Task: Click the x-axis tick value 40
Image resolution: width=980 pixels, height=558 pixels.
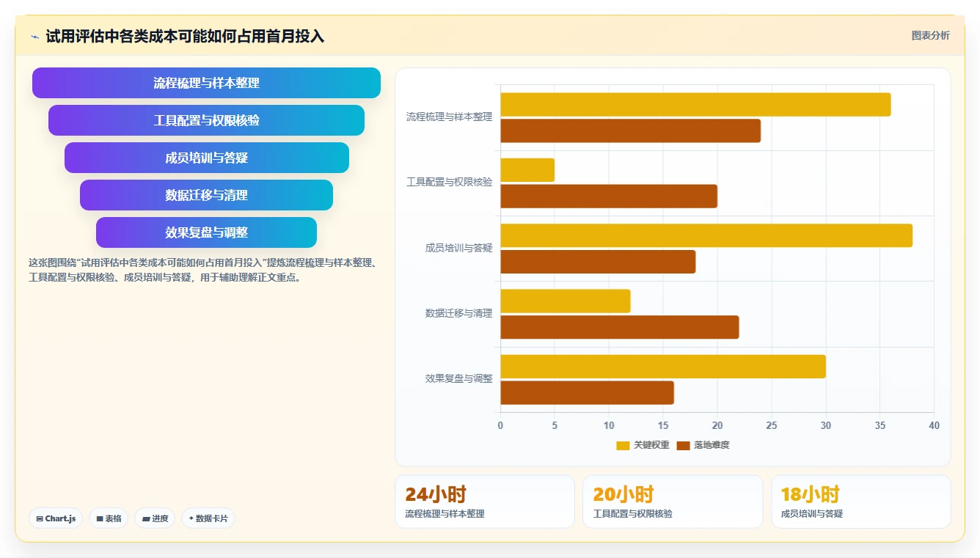Action: [934, 425]
